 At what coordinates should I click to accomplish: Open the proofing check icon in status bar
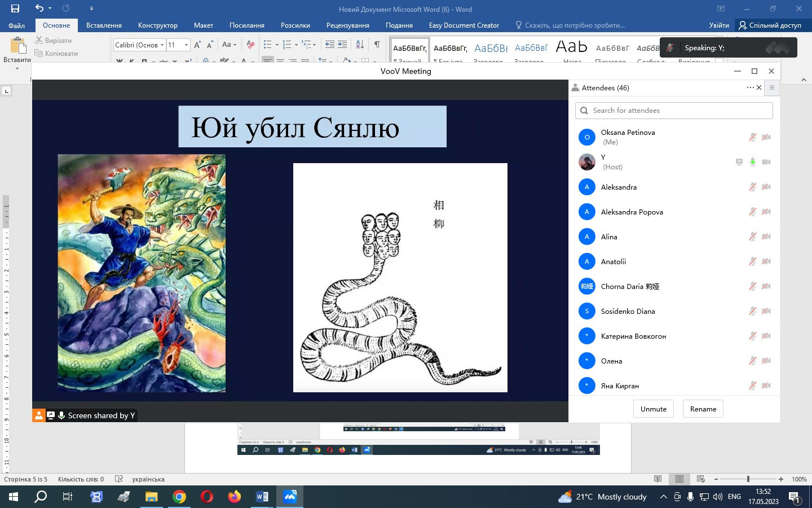119,479
